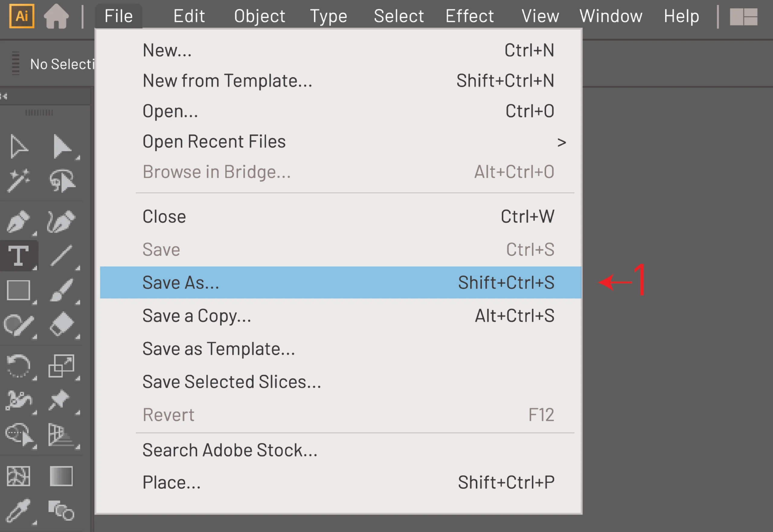Screen dimensions: 773x532
Task: Open the Edit menu
Action: (x=189, y=16)
